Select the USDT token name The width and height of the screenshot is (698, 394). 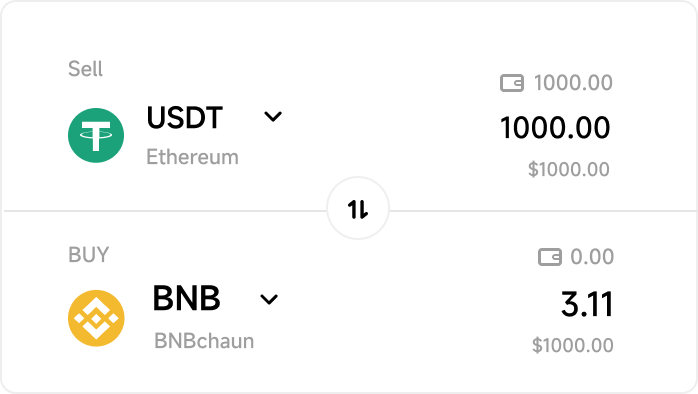[x=185, y=118]
